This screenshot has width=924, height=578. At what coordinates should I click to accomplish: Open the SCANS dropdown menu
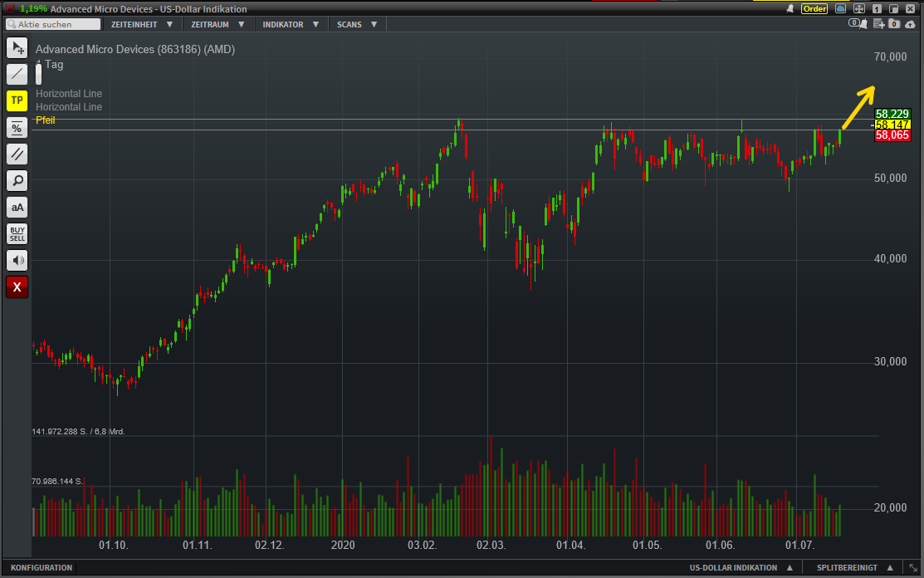(356, 24)
